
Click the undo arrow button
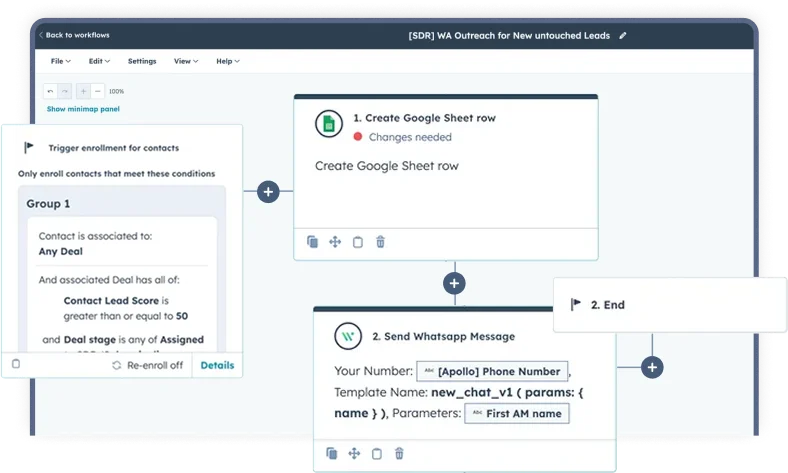pyautogui.click(x=50, y=91)
